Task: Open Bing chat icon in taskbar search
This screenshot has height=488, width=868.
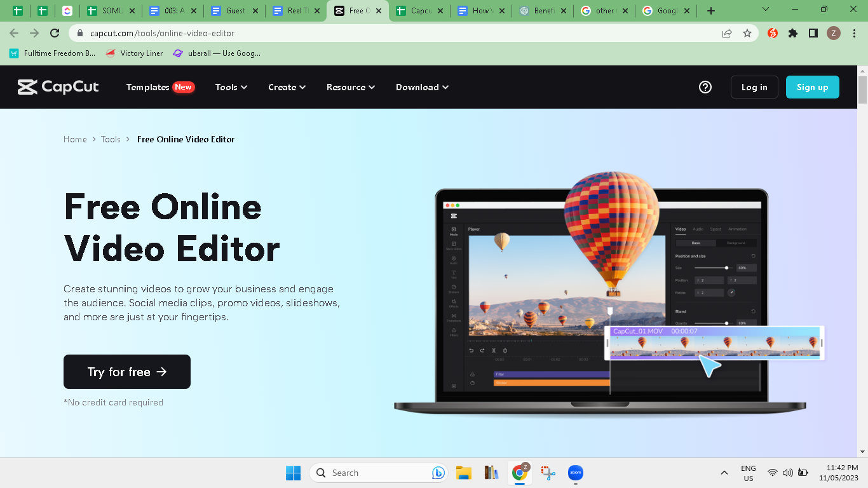Action: (438, 473)
